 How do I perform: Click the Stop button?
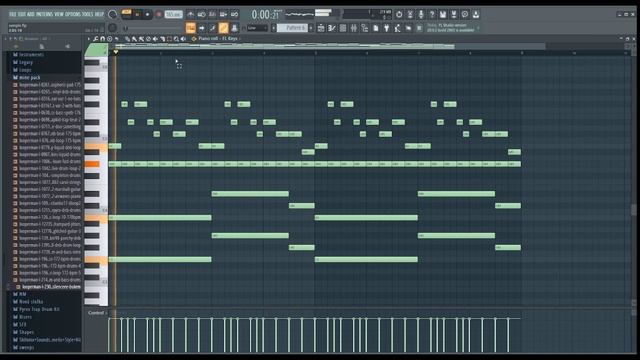tap(147, 14)
